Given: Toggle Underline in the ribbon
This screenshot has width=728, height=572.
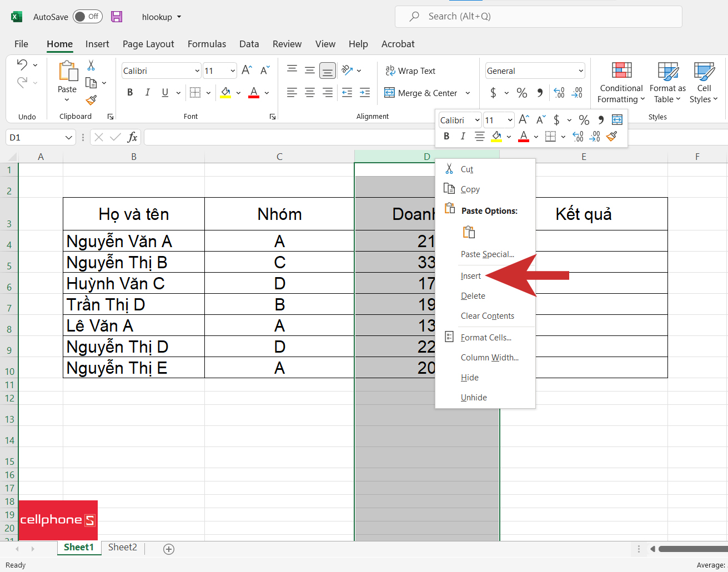Looking at the screenshot, I should (x=165, y=93).
